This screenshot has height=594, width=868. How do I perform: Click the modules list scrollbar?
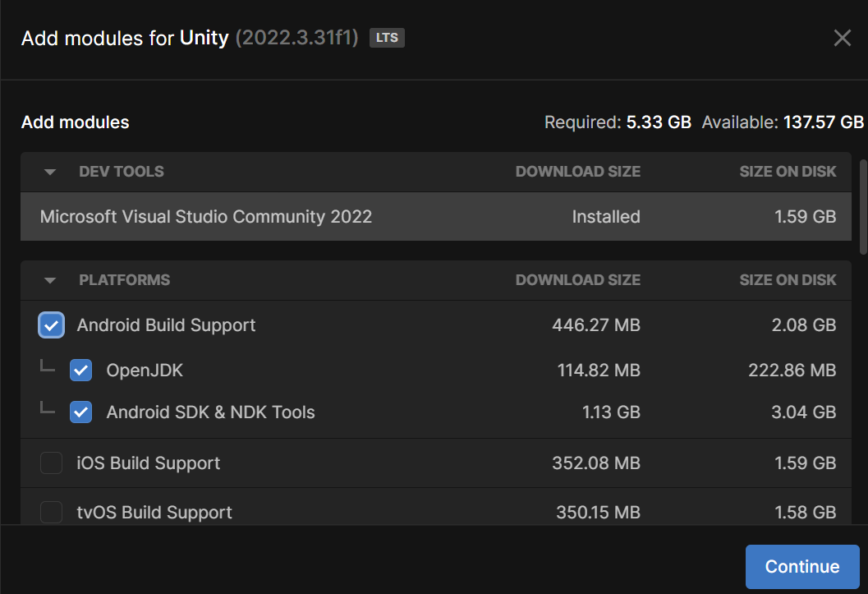pos(862,207)
